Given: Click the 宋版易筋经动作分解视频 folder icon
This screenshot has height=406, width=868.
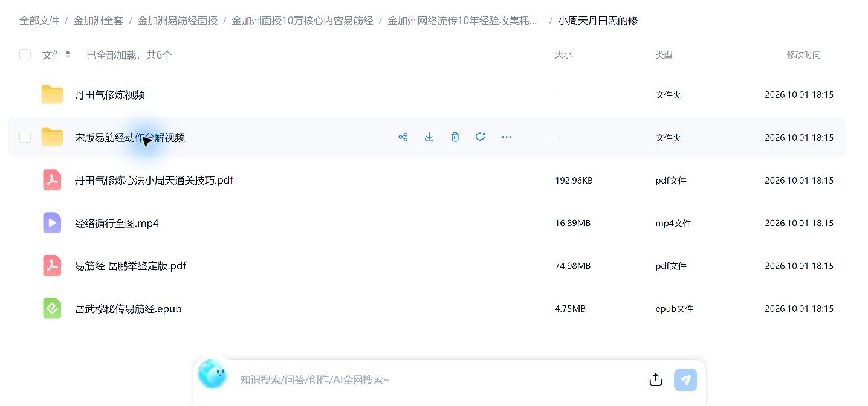Looking at the screenshot, I should point(52,137).
